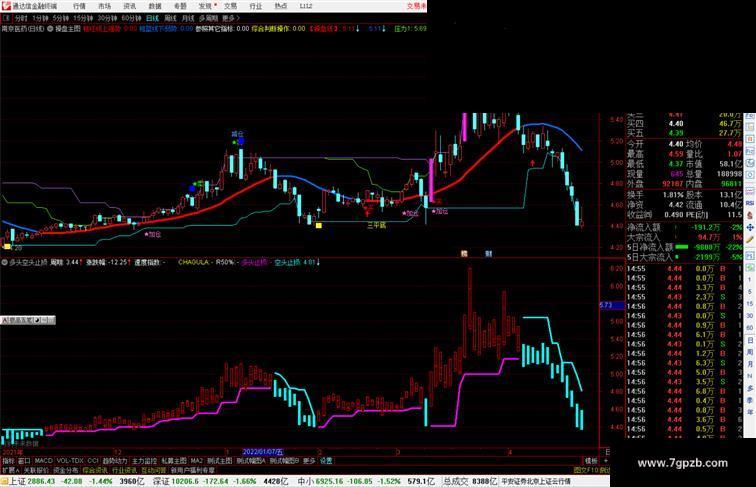Click the main chart indicator settings circle icon

coord(50,29)
